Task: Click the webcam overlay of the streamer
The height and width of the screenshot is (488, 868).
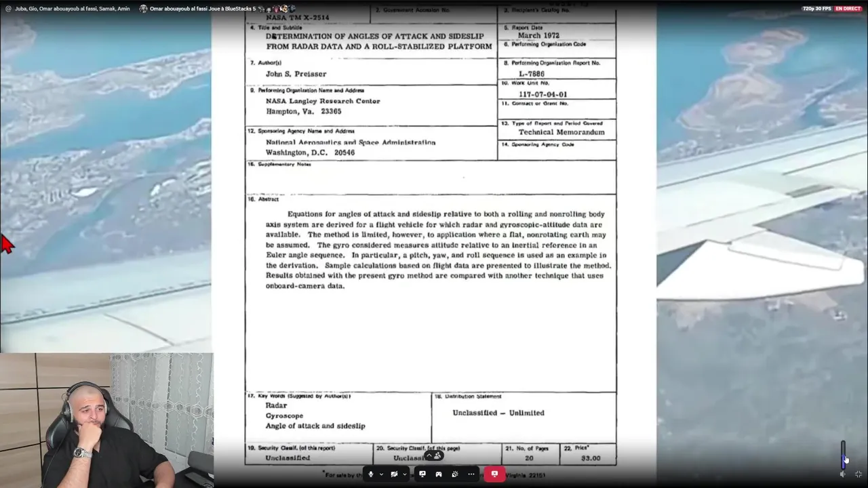Action: (106, 420)
